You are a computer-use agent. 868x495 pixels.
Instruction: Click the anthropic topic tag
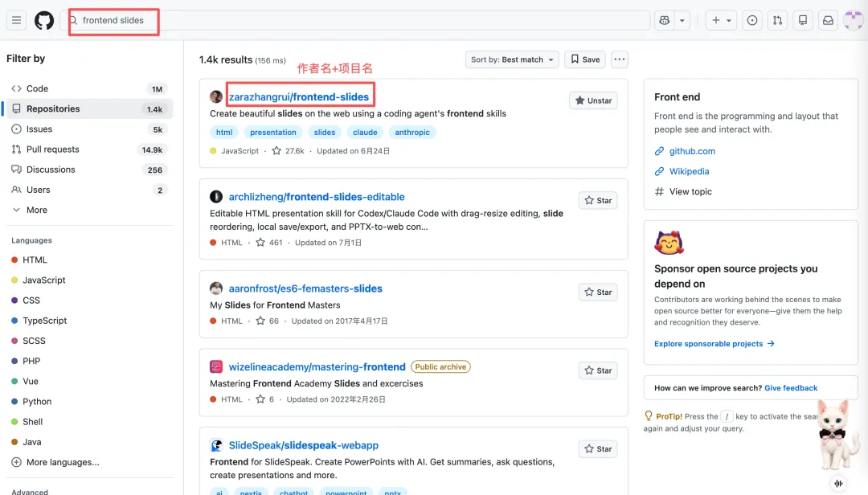pos(412,133)
